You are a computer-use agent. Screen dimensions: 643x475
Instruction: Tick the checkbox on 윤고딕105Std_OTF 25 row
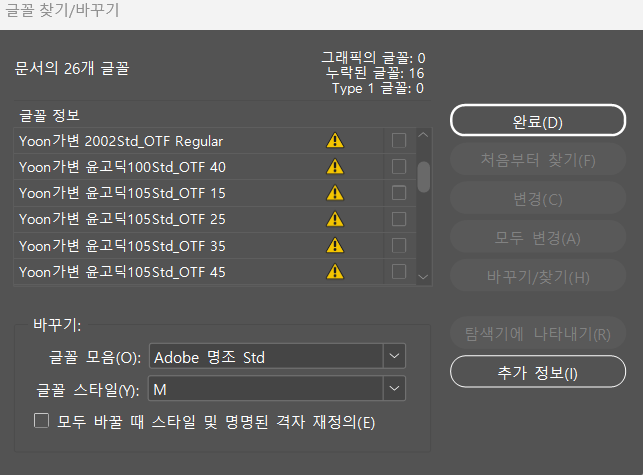click(399, 219)
